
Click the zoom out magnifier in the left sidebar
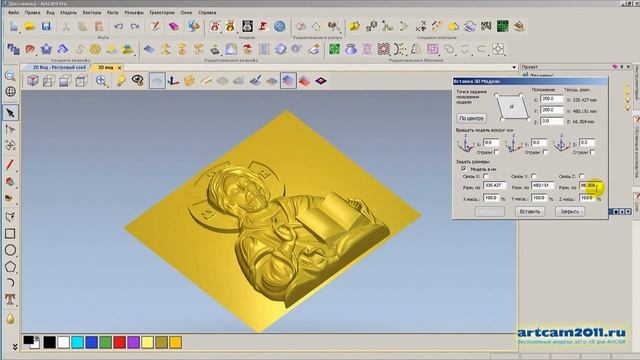pyautogui.click(x=10, y=76)
